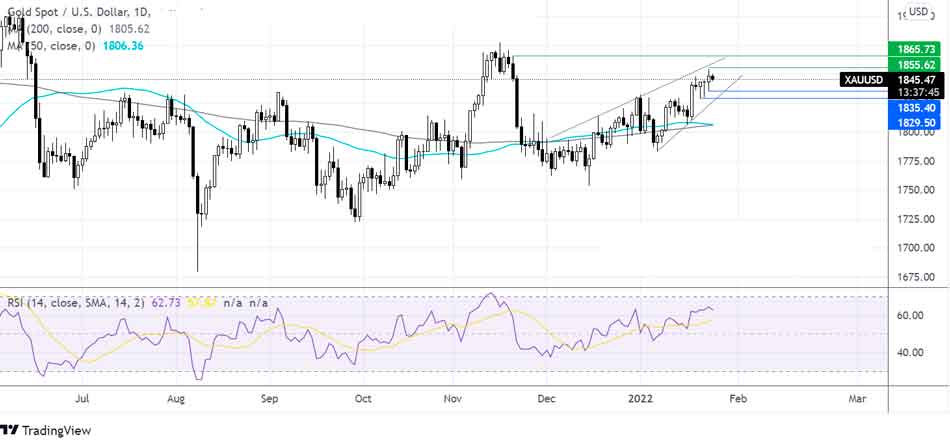Viewport: 950px width, 447px height.
Task: Click the 1829.50 blue price label
Action: click(916, 121)
